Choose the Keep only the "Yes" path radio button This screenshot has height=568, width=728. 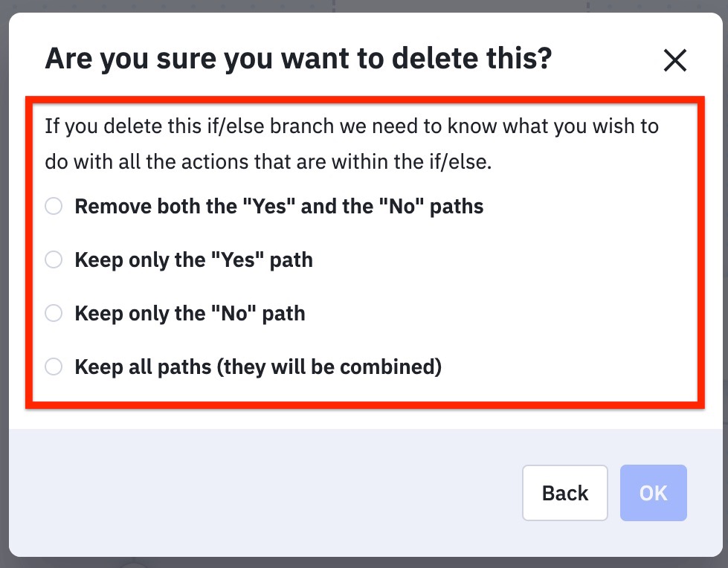[54, 259]
